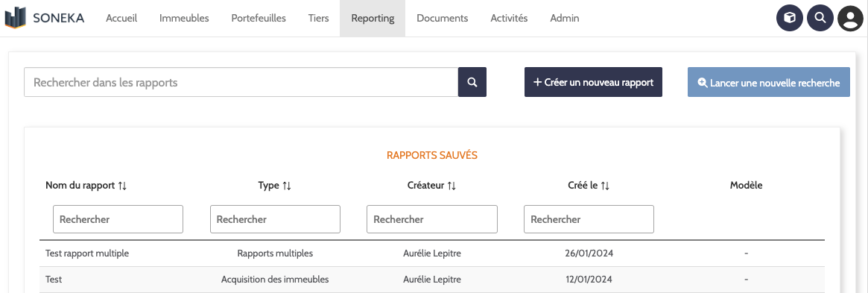Focus Nom du rapport filter field
Viewport: 868px width, 293px height.
click(x=118, y=219)
